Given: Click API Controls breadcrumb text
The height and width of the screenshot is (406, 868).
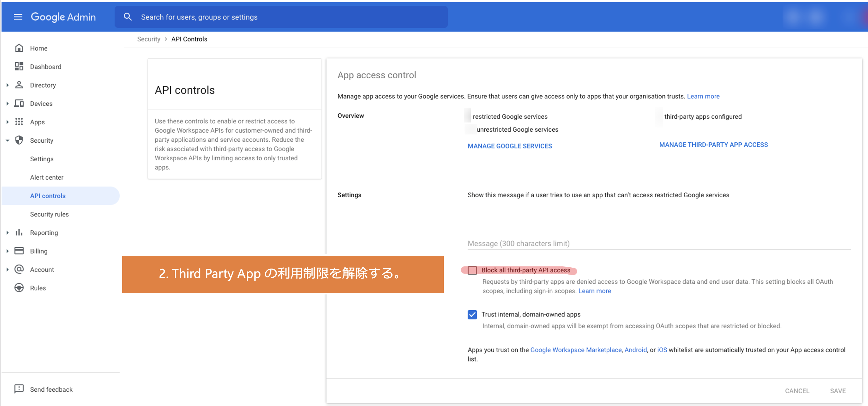Looking at the screenshot, I should pyautogui.click(x=189, y=39).
